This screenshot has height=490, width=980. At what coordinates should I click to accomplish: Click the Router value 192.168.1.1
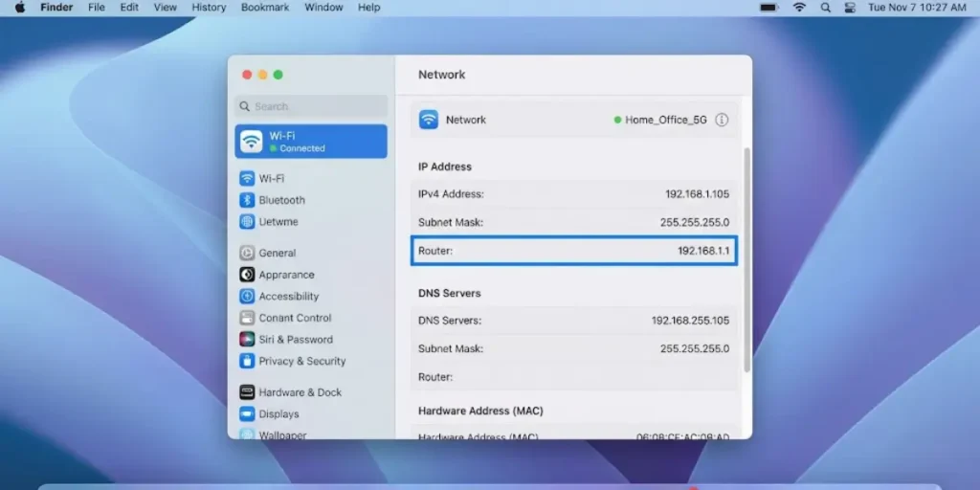[x=703, y=252]
